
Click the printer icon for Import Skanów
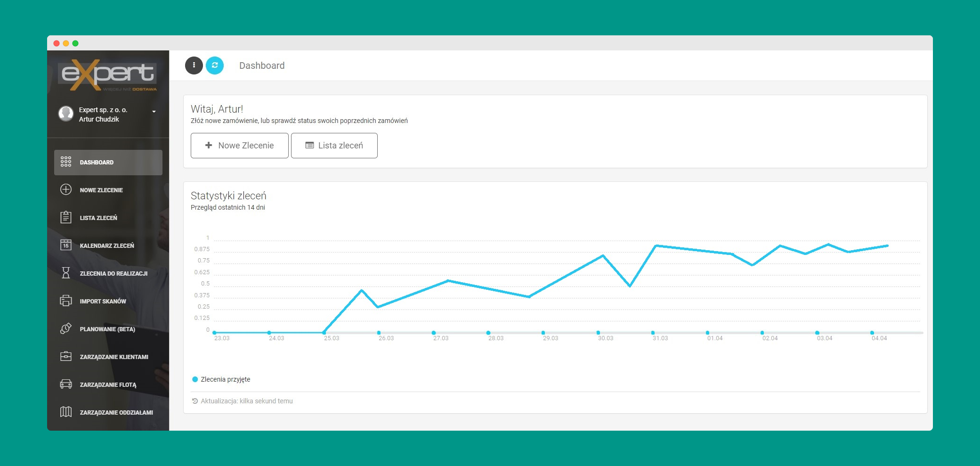click(x=66, y=301)
